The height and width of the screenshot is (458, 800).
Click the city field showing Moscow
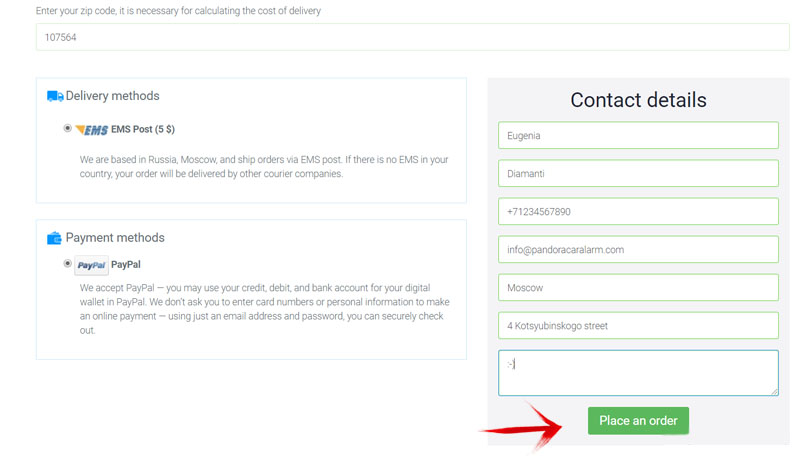[x=638, y=288]
